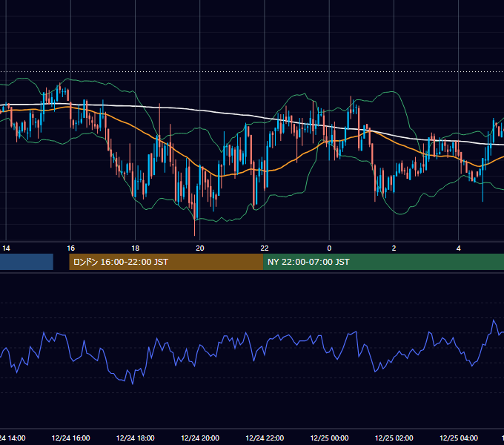This screenshot has width=504, height=445.
Task: Click the hour label 22 under chart
Action: (x=265, y=248)
